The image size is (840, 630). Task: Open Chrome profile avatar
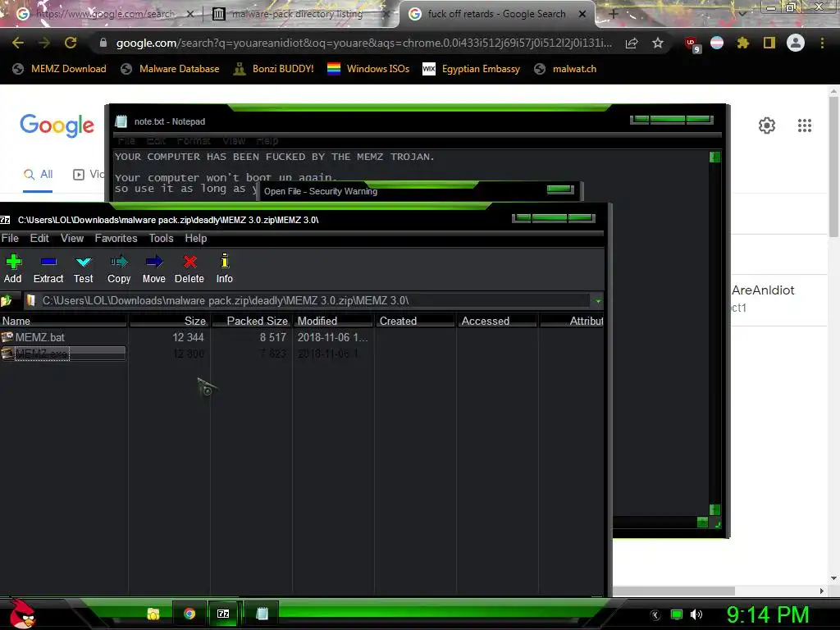pyautogui.click(x=796, y=43)
